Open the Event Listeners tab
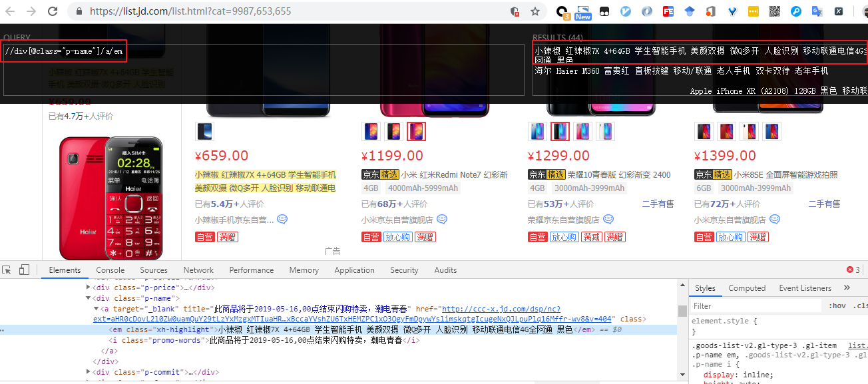This screenshot has height=384, width=868. [805, 288]
